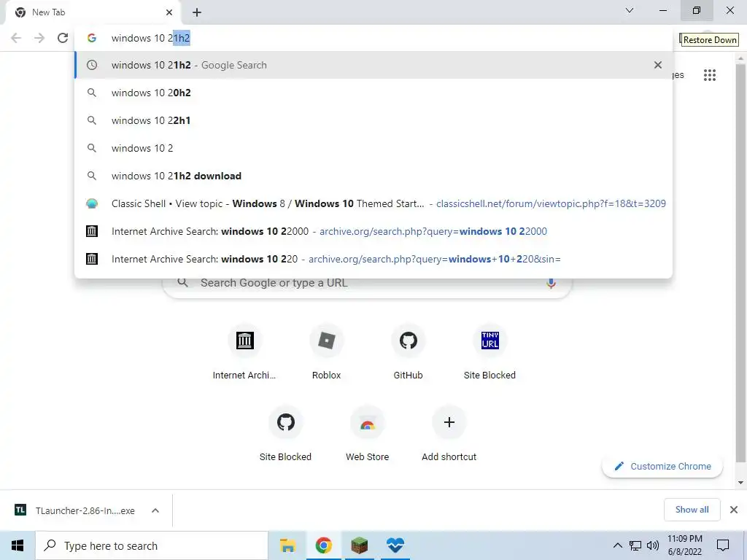Open the Classic Shell forum topic suggestion
This screenshot has width=747, height=560.
pos(373,203)
